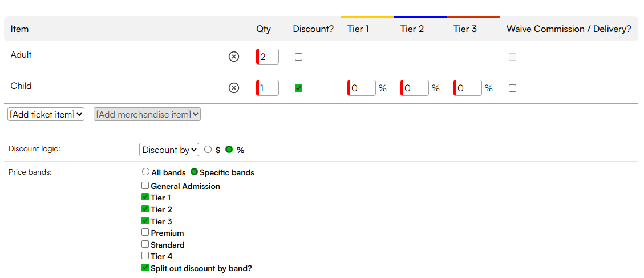Toggle Split out discount by band
The image size is (644, 278).
point(145,268)
